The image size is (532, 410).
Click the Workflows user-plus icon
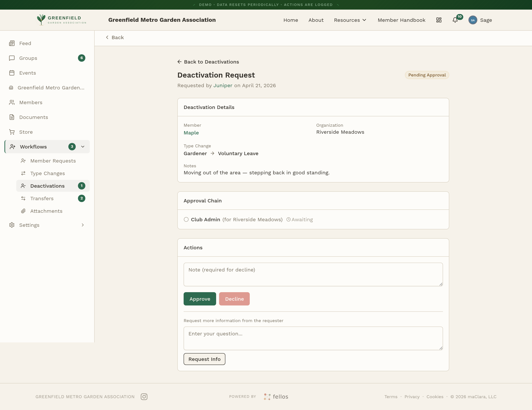12,147
